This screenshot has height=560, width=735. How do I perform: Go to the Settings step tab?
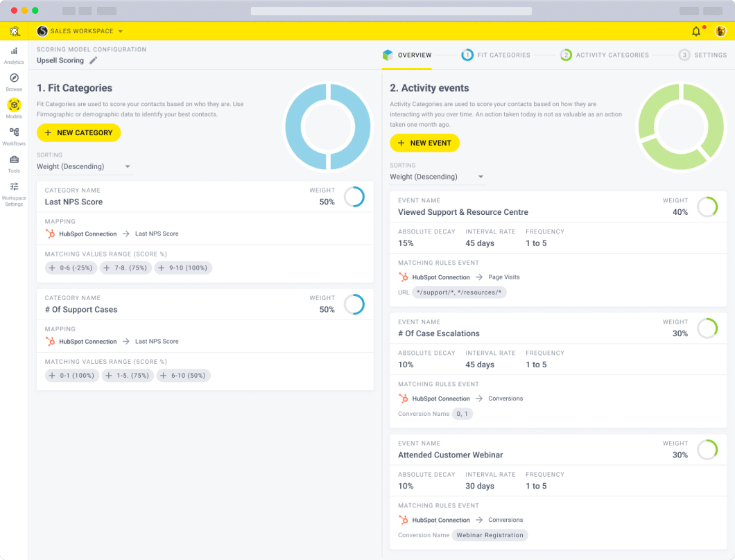(x=702, y=55)
